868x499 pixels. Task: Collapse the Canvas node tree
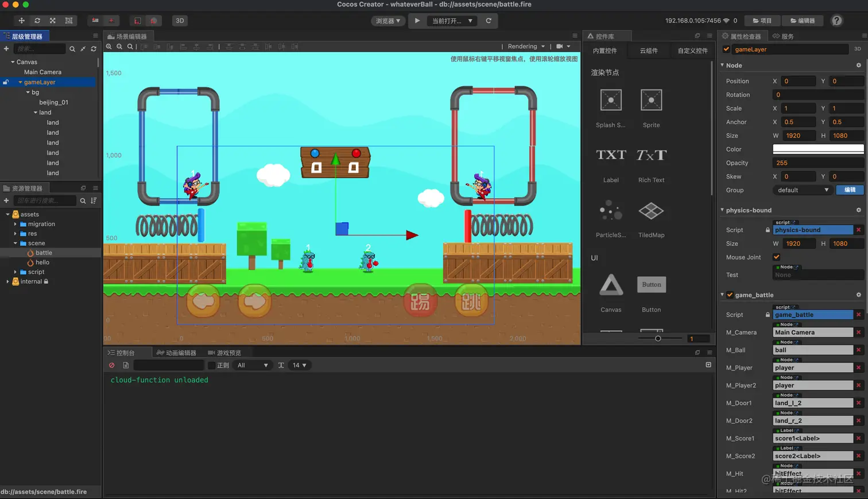point(13,62)
